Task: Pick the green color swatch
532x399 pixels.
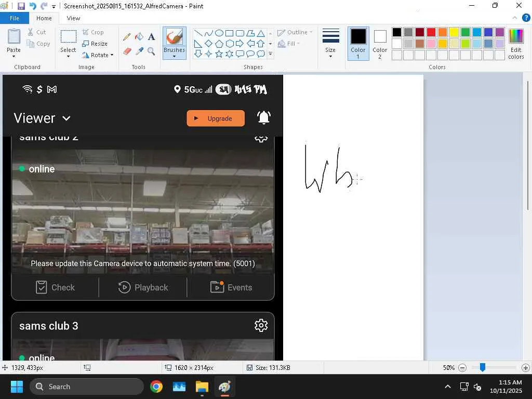Action: click(x=465, y=32)
